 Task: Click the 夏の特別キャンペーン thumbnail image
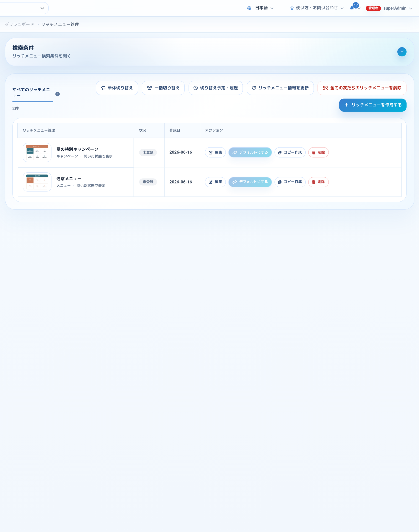click(37, 152)
